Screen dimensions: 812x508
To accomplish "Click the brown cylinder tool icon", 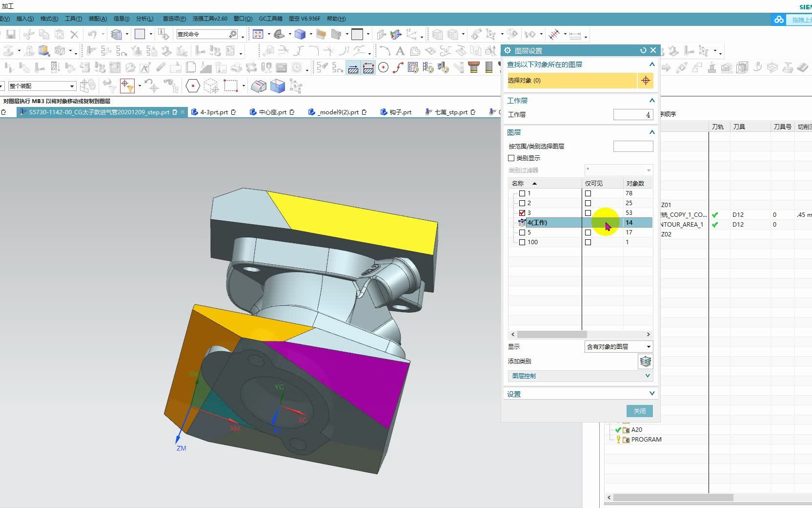I will (x=473, y=67).
